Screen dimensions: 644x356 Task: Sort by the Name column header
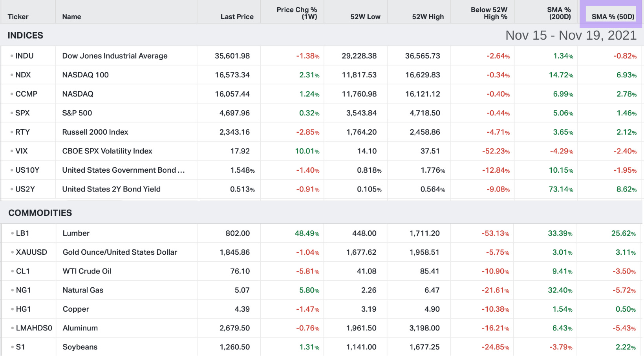pyautogui.click(x=71, y=16)
